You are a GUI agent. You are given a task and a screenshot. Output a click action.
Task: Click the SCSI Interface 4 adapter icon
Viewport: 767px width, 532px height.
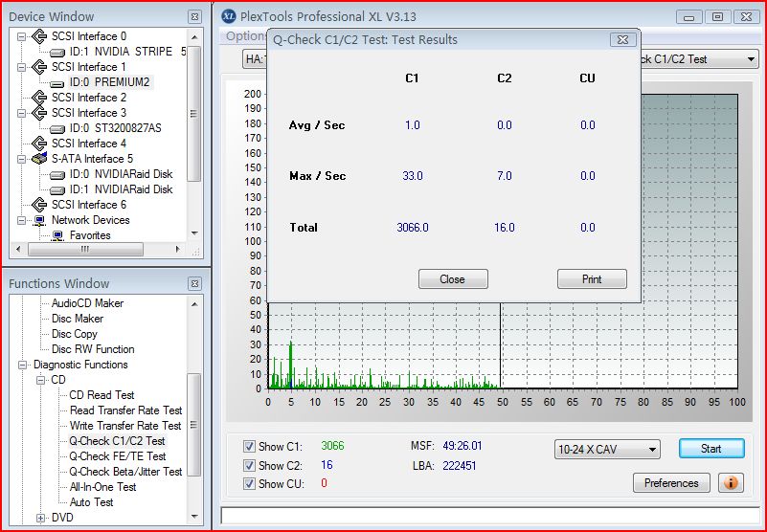(39, 144)
